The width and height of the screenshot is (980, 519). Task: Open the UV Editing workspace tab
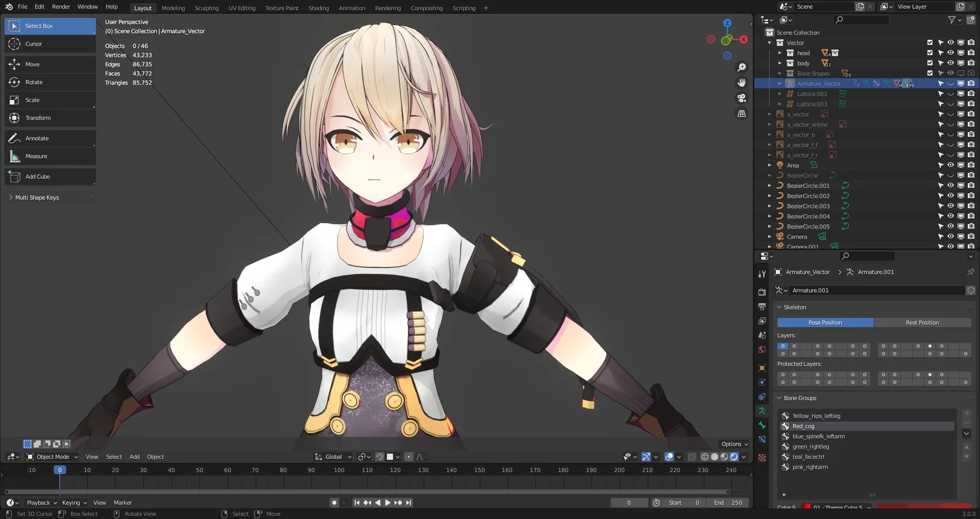[242, 8]
